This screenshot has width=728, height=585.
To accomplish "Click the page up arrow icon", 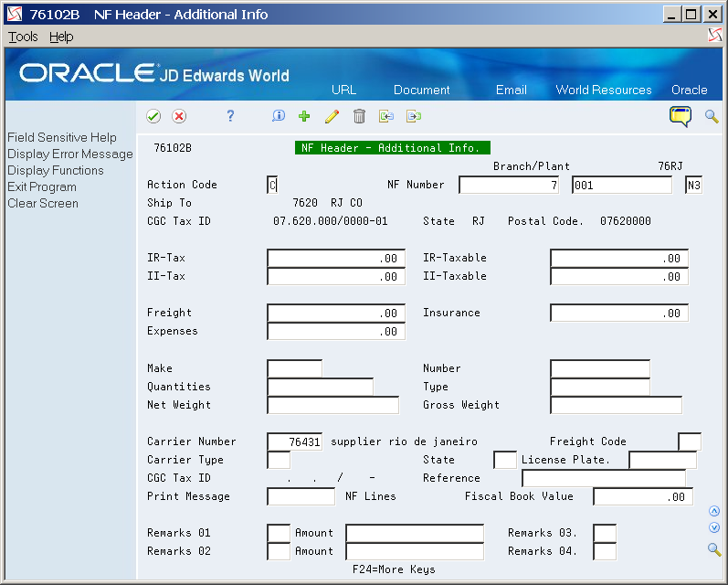I will click(x=714, y=511).
